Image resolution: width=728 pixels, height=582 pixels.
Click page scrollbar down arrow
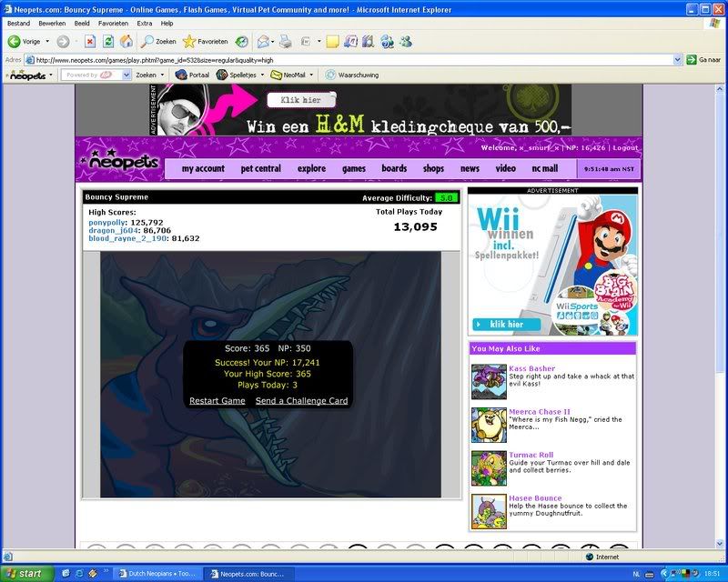(x=720, y=543)
